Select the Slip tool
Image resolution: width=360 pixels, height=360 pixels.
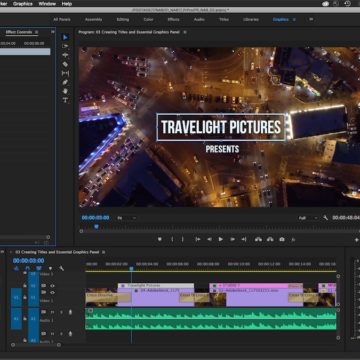coord(65,73)
